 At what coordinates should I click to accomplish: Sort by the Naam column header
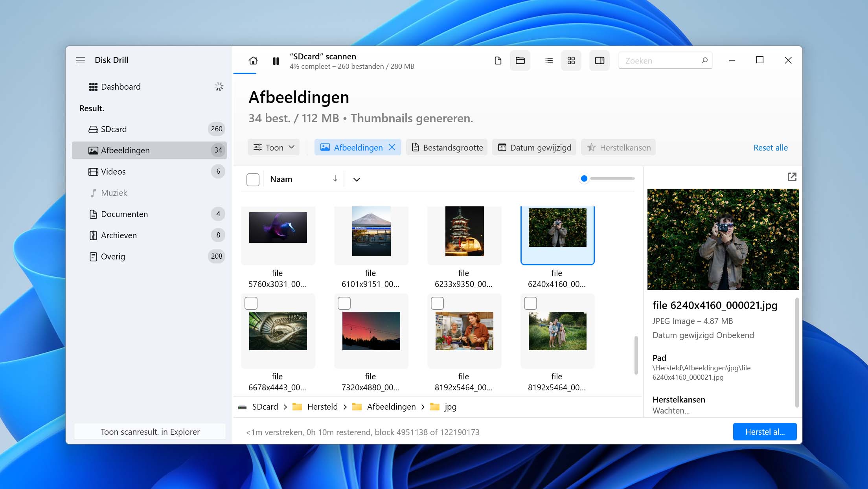[281, 179]
